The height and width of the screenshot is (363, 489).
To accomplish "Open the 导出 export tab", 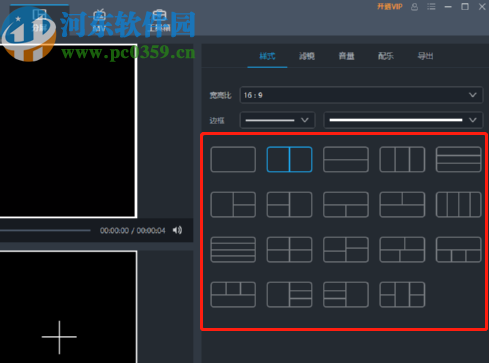I will 426,56.
